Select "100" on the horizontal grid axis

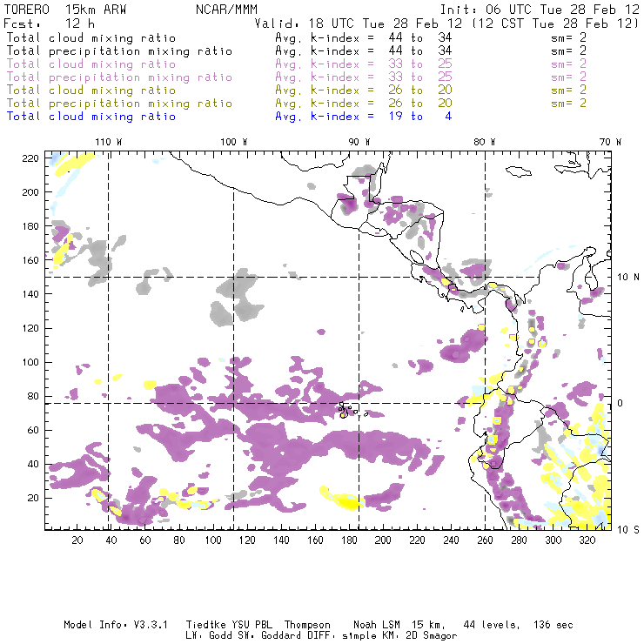click(x=213, y=540)
